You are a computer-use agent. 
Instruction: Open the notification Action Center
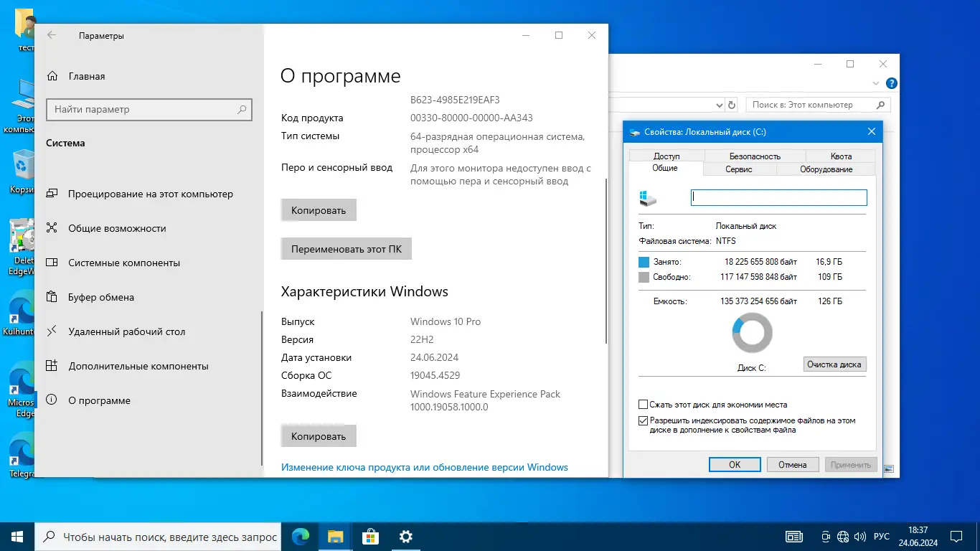click(x=956, y=537)
